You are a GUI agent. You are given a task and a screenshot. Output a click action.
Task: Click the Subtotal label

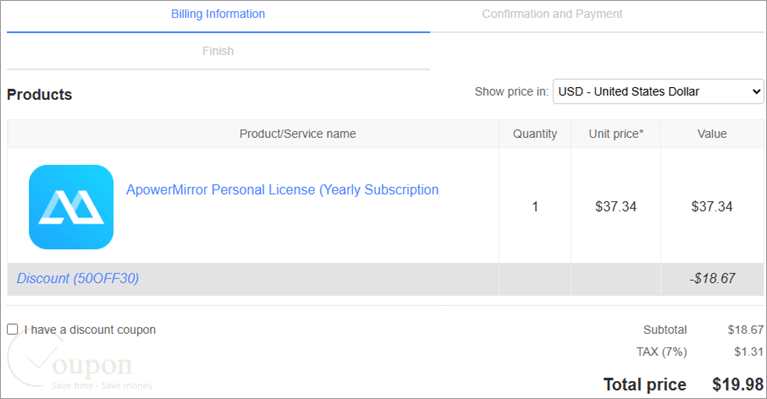[x=665, y=330]
